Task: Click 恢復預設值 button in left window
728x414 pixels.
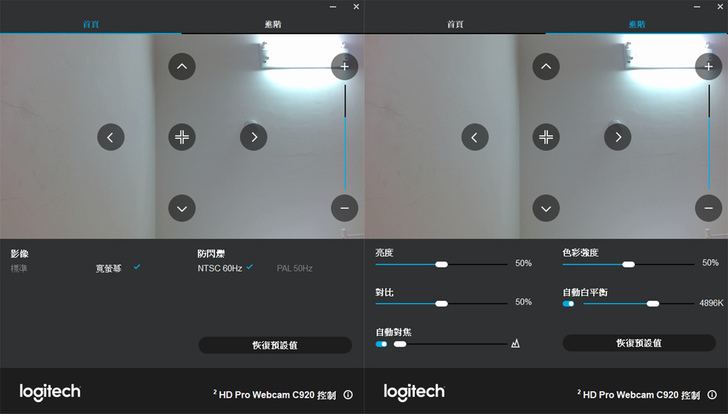Action: pos(275,345)
